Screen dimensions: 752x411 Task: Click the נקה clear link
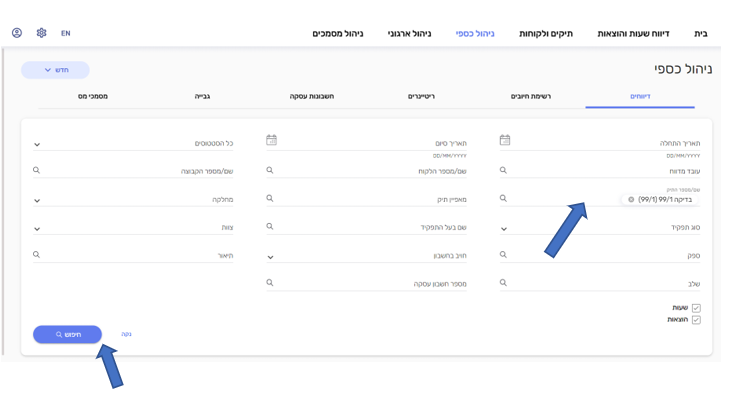click(126, 334)
